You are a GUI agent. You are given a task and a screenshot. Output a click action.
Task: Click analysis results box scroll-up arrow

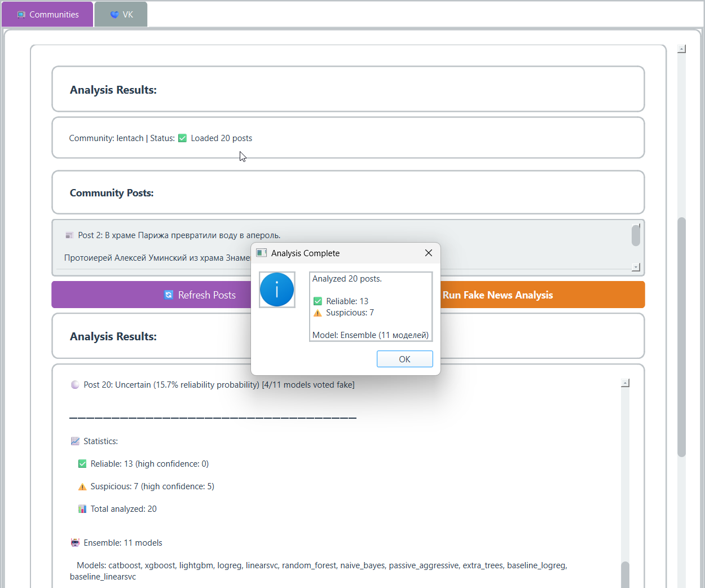[x=625, y=383]
